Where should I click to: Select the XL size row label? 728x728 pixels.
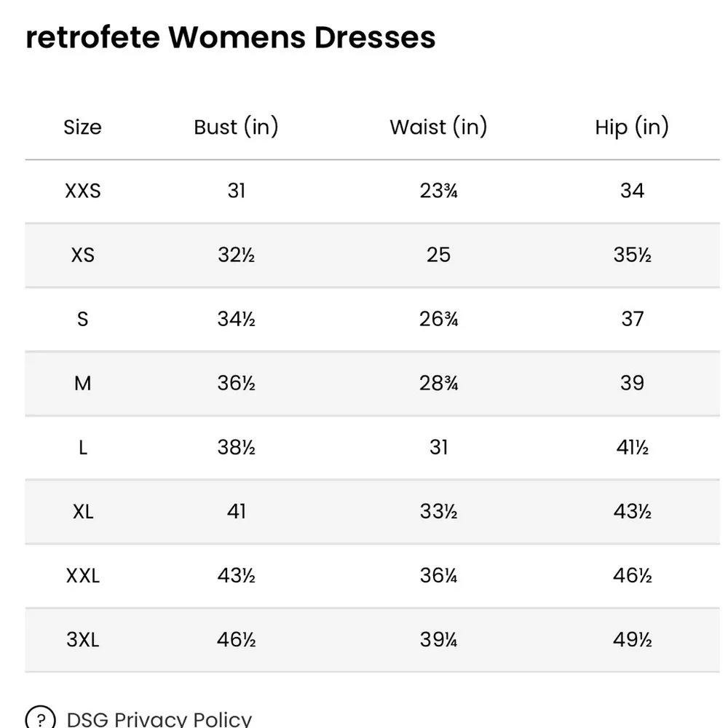tap(82, 511)
